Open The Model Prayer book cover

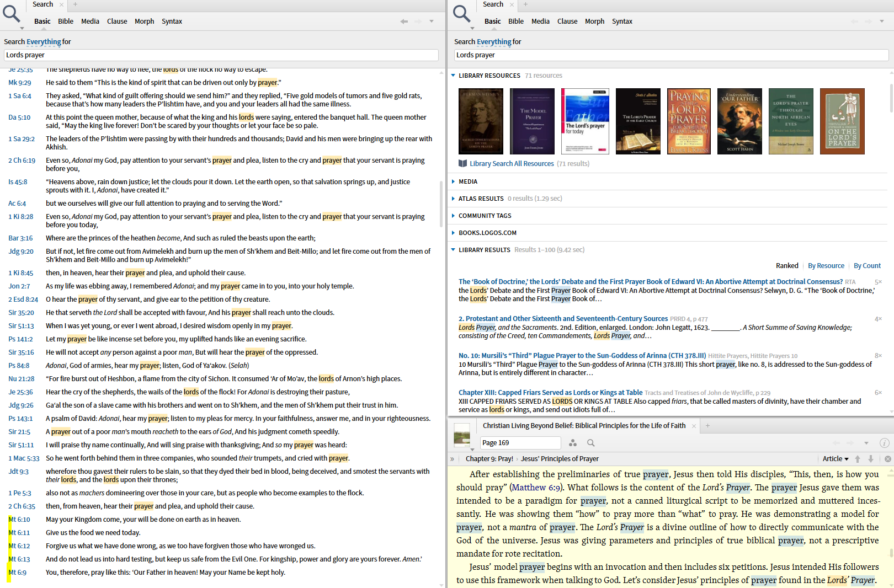pyautogui.click(x=532, y=121)
